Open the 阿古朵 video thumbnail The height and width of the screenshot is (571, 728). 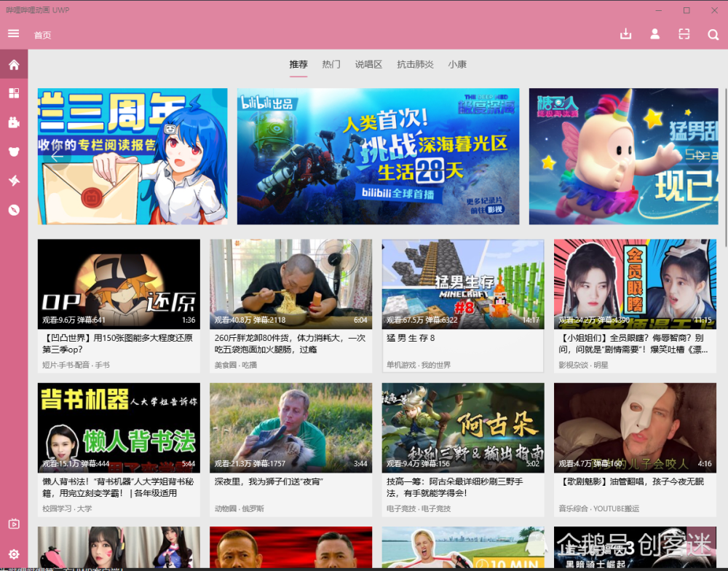[x=463, y=428]
